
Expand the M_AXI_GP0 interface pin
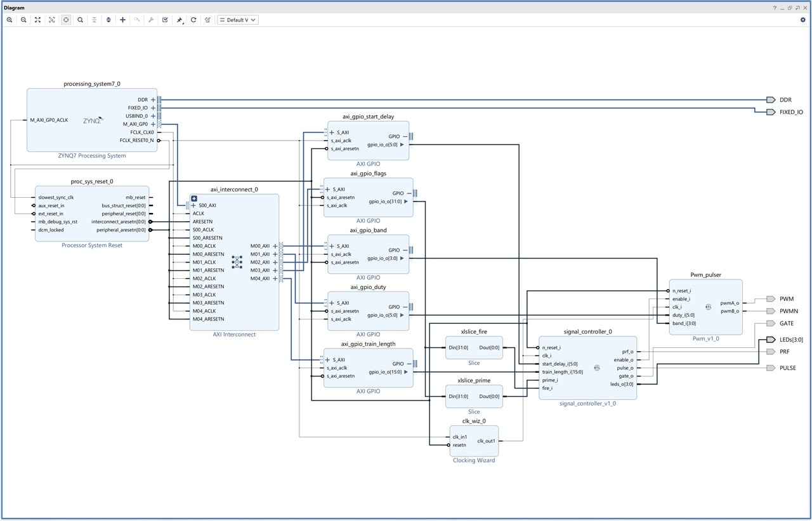[x=153, y=124]
